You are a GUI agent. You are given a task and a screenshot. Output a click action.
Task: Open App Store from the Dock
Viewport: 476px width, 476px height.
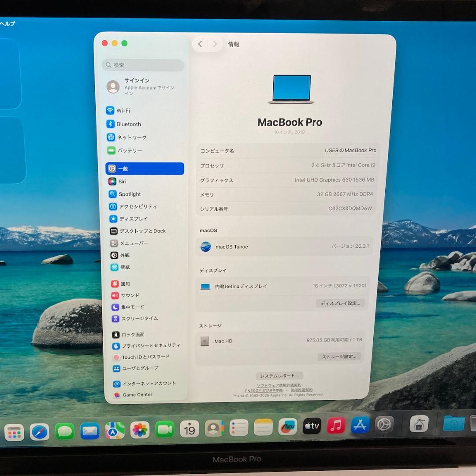361,425
